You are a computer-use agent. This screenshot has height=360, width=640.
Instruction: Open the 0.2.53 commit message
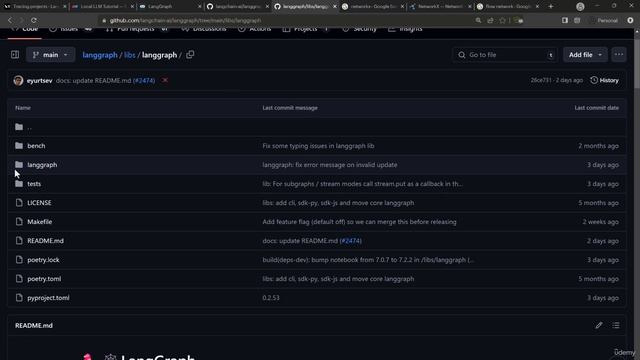271,298
